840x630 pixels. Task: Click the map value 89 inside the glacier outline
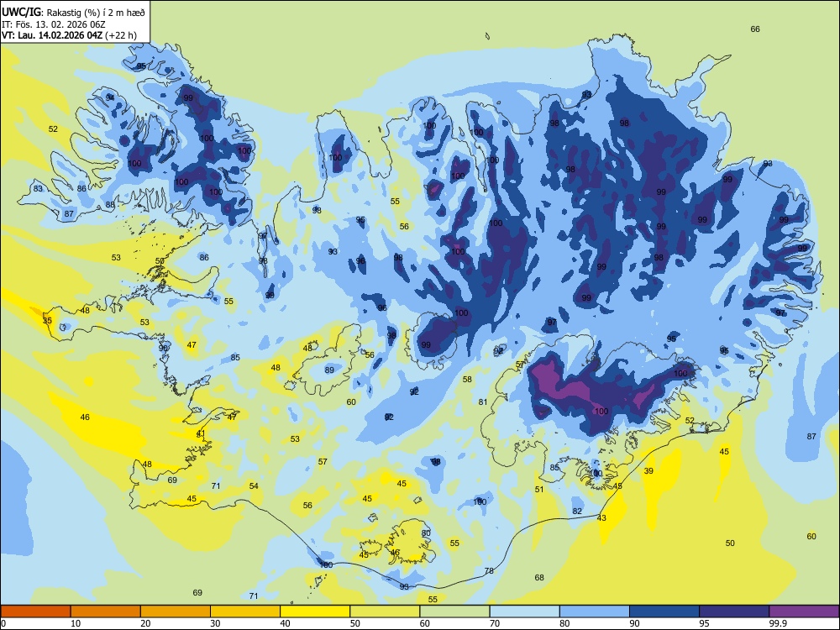coord(329,370)
